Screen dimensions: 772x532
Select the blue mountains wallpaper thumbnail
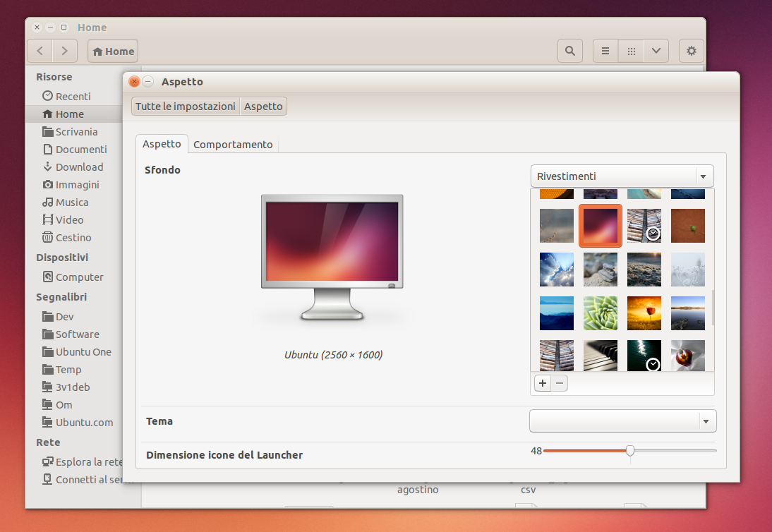pos(556,313)
